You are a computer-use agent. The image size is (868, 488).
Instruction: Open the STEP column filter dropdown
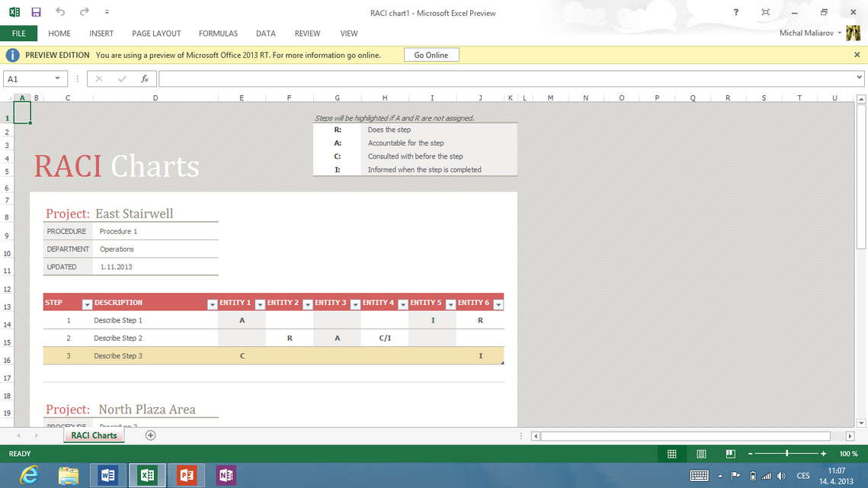(87, 305)
